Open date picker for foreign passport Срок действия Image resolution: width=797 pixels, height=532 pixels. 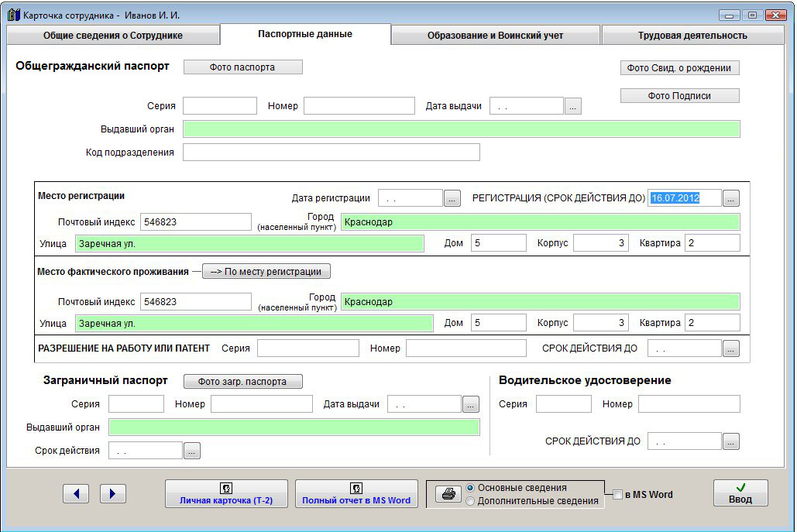coord(191,451)
